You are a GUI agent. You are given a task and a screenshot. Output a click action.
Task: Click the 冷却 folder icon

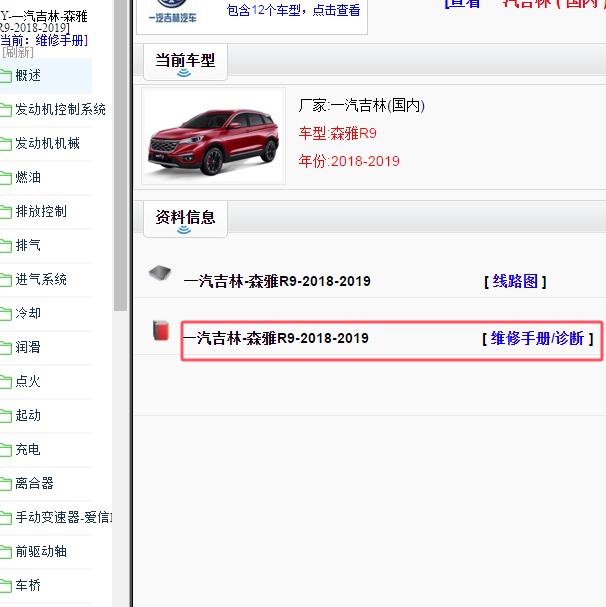pos(5,314)
